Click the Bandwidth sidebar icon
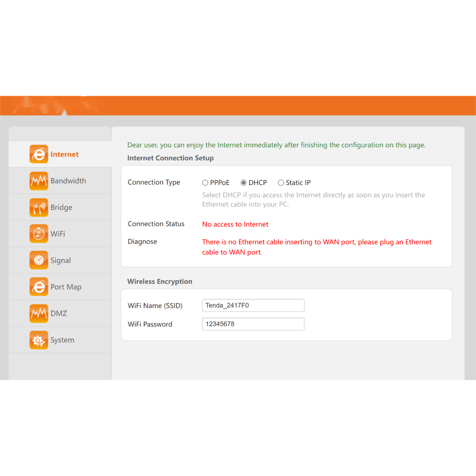This screenshot has height=476, width=476. [39, 181]
